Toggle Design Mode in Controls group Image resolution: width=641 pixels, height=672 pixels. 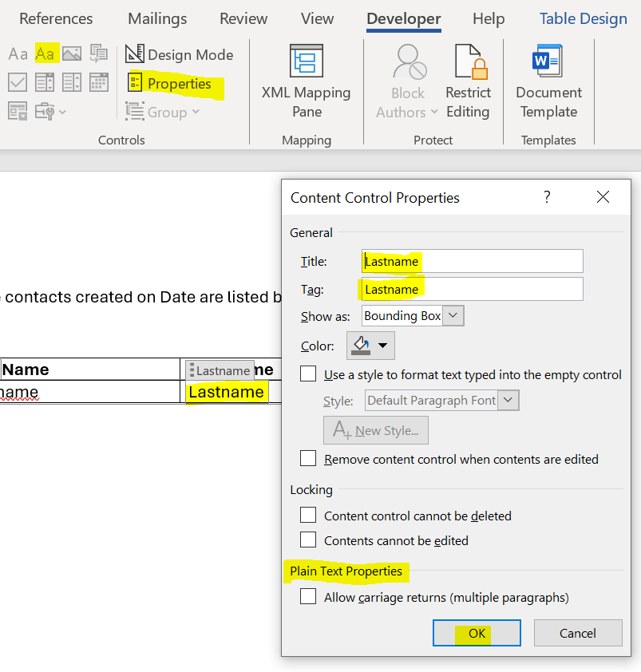point(180,54)
